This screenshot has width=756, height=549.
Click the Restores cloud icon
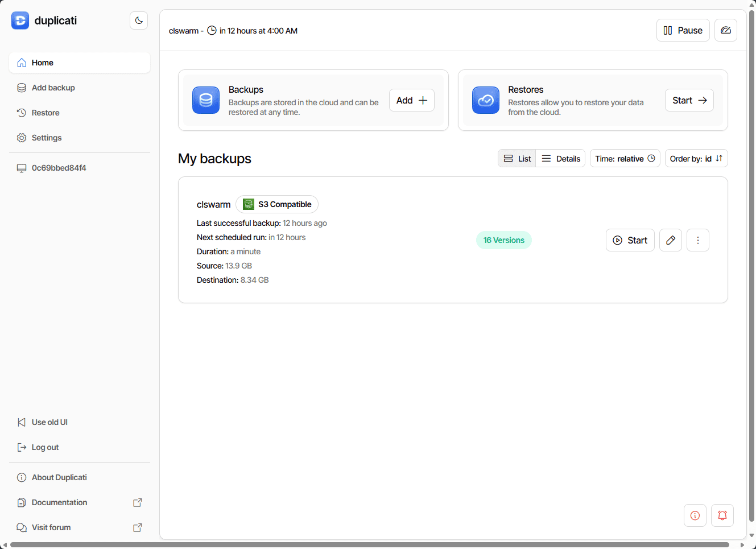[x=486, y=100]
